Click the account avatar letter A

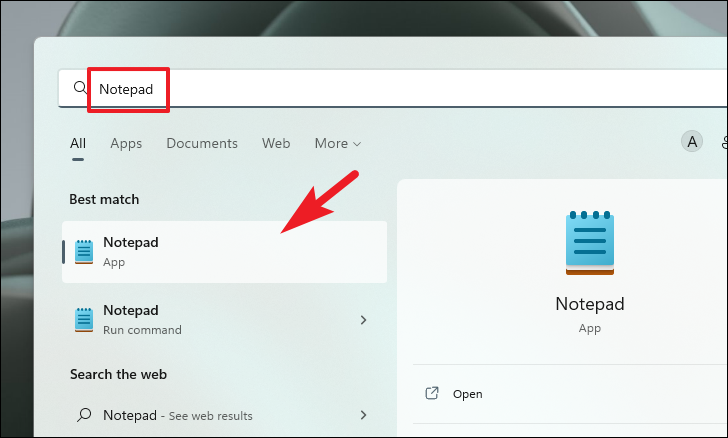(x=692, y=142)
